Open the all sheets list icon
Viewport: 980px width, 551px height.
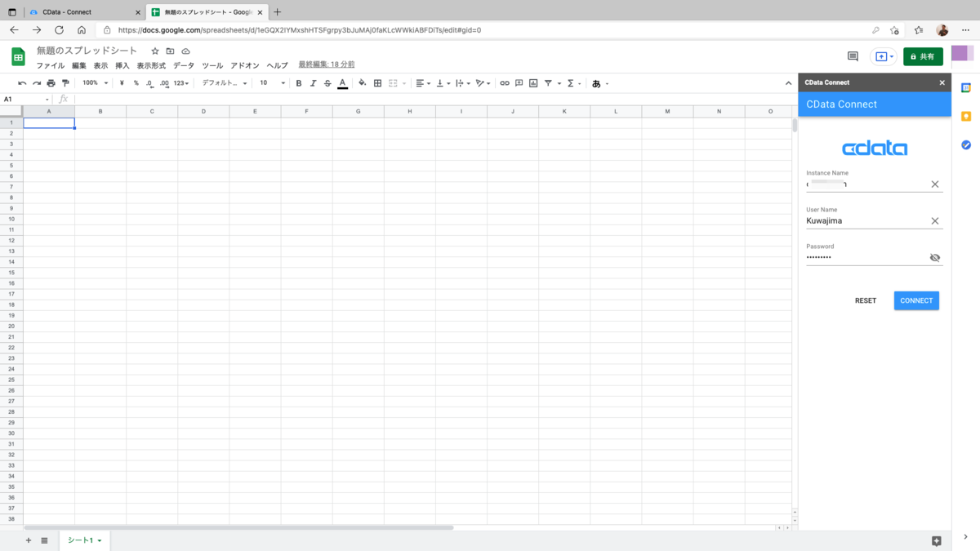pos(44,540)
